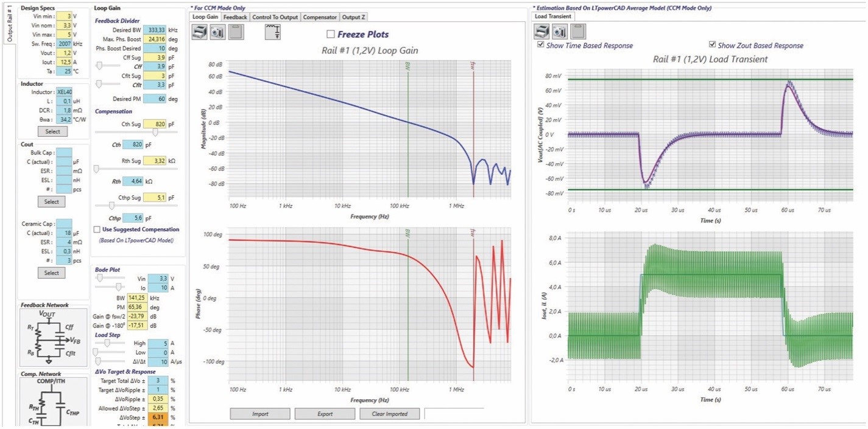The width and height of the screenshot is (868, 429).
Task: Enable the Freeze Plots checkbox
Action: (331, 34)
